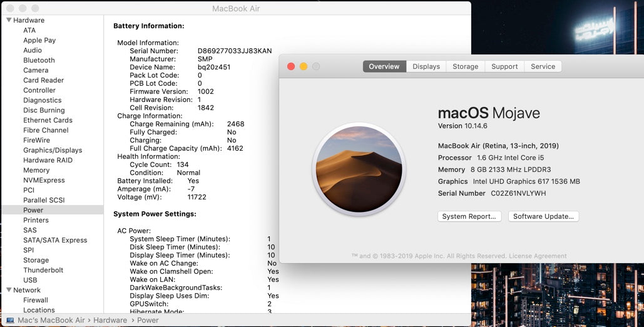Select Memory from the hardware list
Image resolution: width=644 pixels, height=327 pixels.
pyautogui.click(x=36, y=170)
